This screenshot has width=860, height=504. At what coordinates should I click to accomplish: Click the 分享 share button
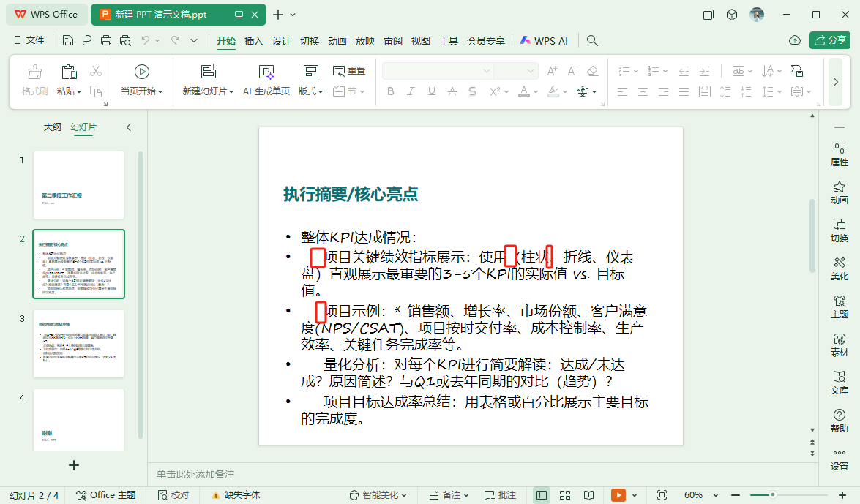[x=831, y=40]
